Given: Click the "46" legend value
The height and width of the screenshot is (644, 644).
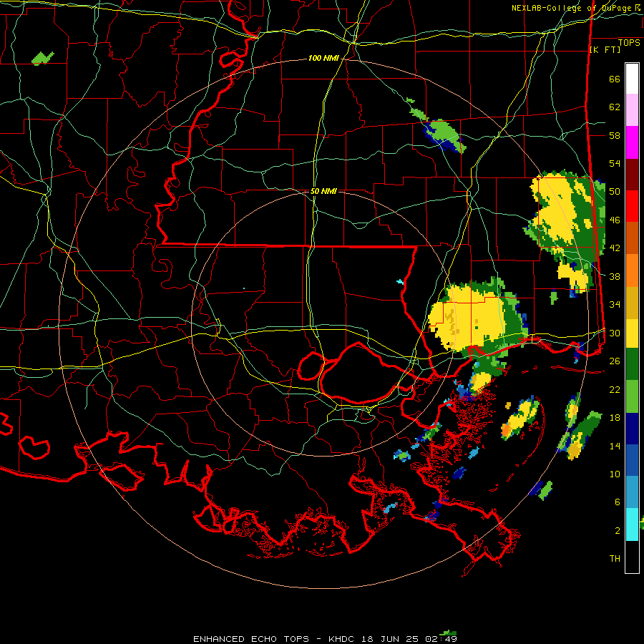Looking at the screenshot, I should point(615,220).
